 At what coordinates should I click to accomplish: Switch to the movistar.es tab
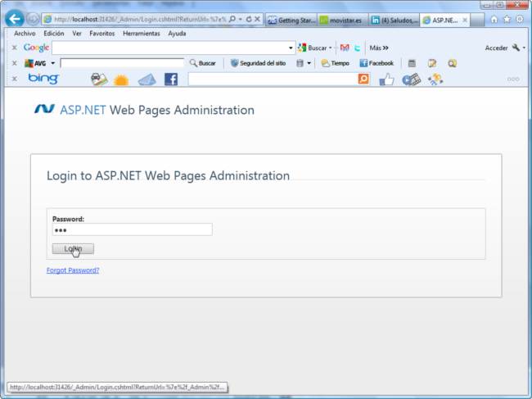pos(340,20)
